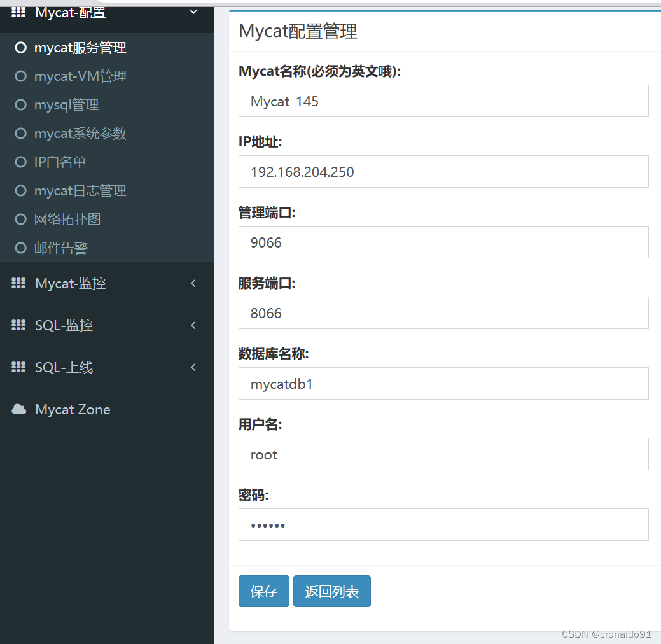Click the 用户名 label
Screen dimensions: 661x644
[x=260, y=424]
